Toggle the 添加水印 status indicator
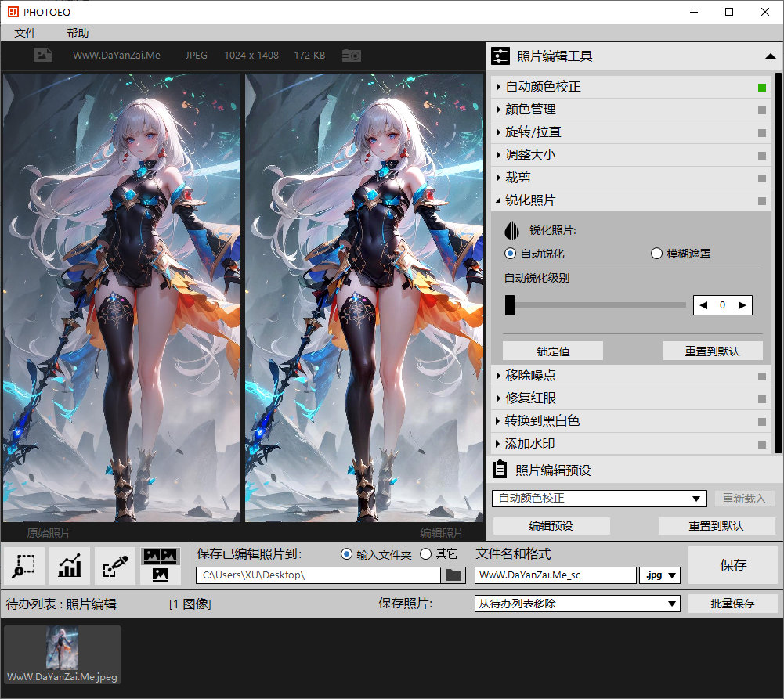This screenshot has width=784, height=699. pyautogui.click(x=761, y=444)
